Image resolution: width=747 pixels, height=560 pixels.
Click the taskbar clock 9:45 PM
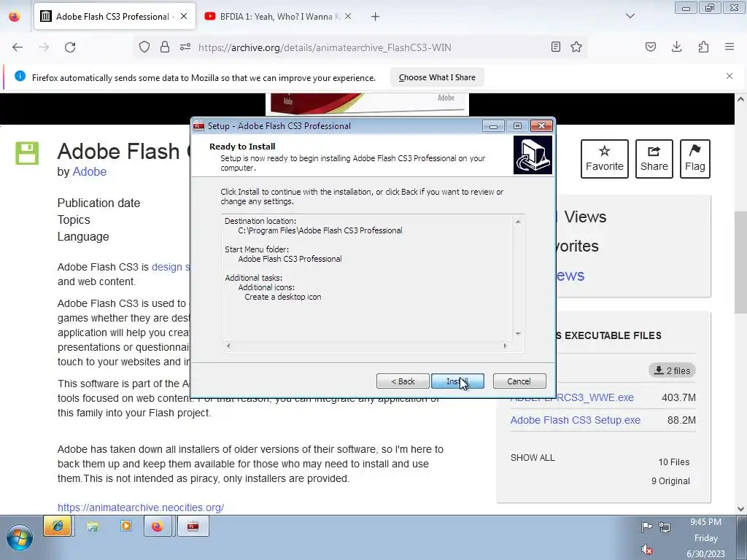coord(705,522)
